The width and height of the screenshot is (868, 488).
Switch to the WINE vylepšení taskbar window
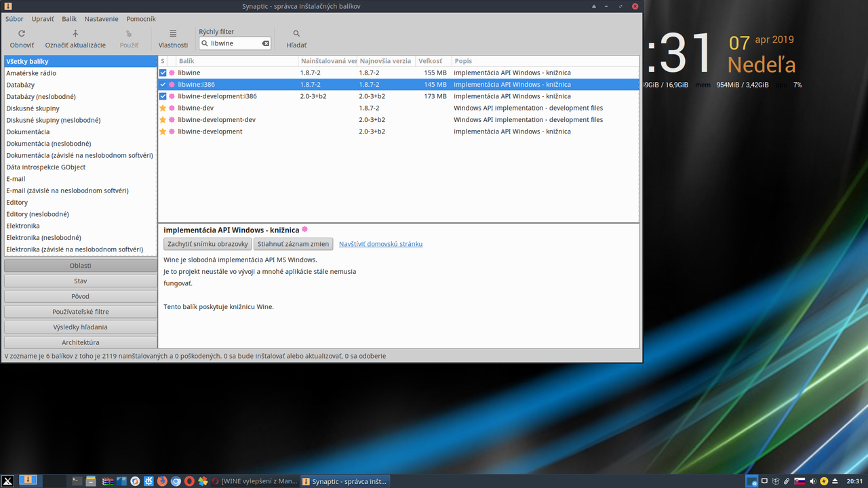(x=255, y=481)
